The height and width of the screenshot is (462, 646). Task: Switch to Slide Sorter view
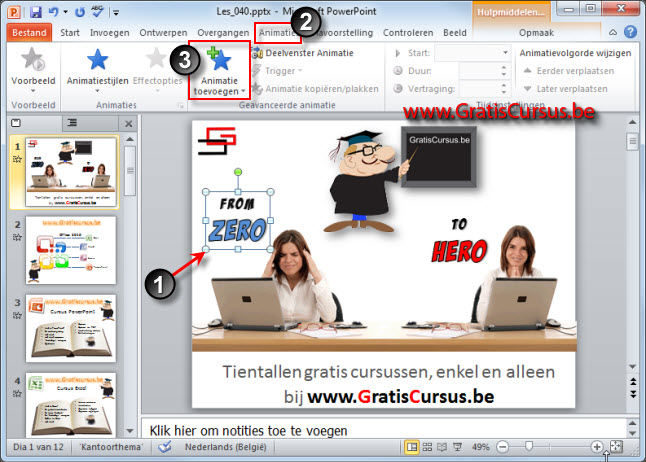[x=427, y=447]
